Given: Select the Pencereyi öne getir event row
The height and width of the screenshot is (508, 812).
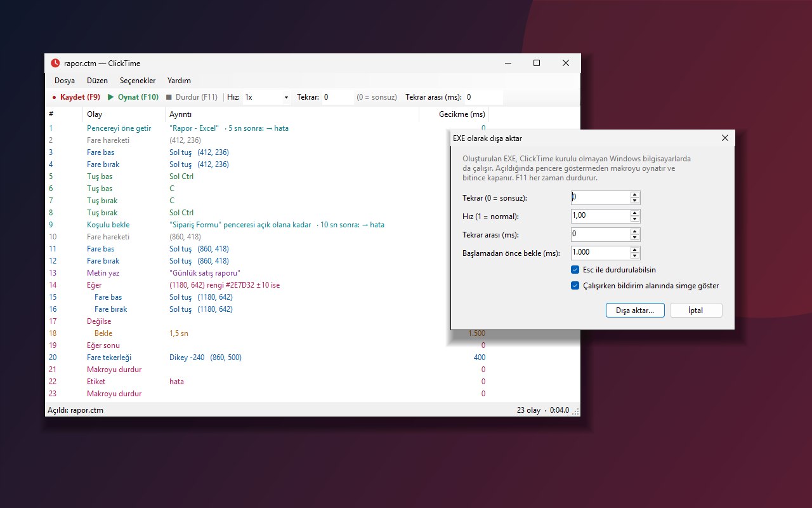Looking at the screenshot, I should (x=268, y=128).
